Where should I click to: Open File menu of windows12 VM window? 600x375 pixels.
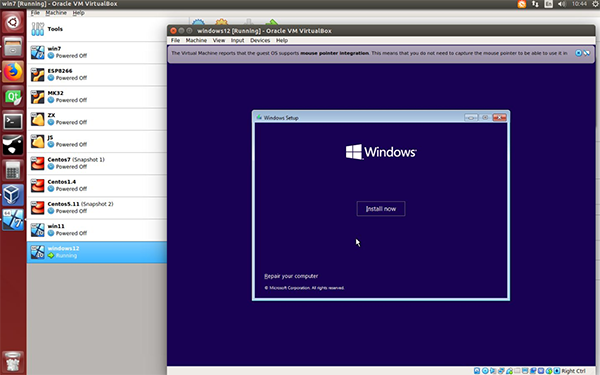pyautogui.click(x=175, y=40)
